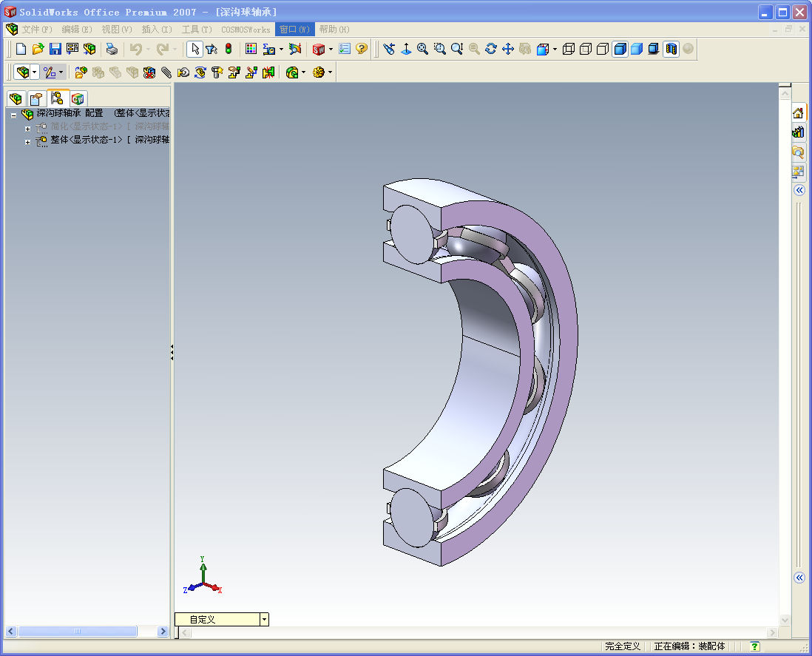Click the paperclip Mate icon
This screenshot has width=812, height=656.
tap(166, 72)
